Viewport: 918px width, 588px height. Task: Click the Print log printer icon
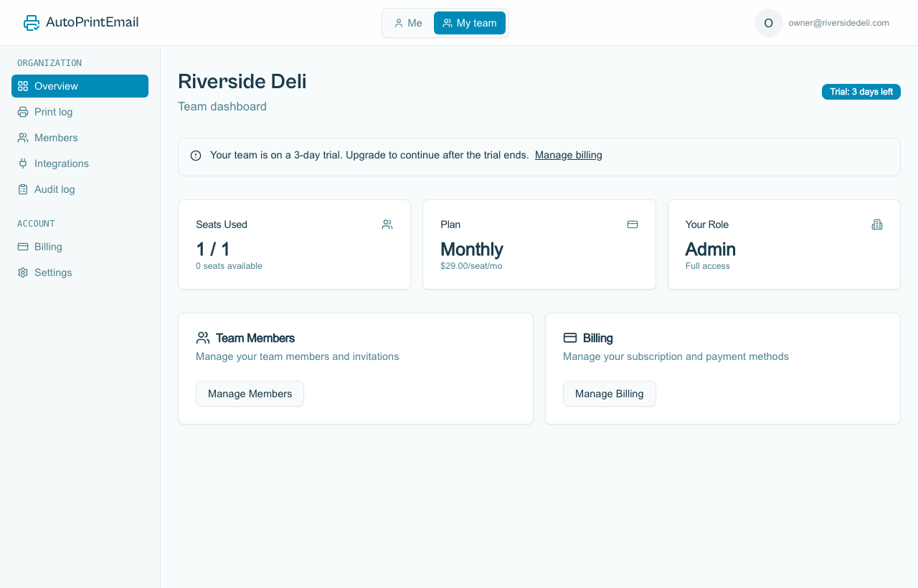coord(23,112)
